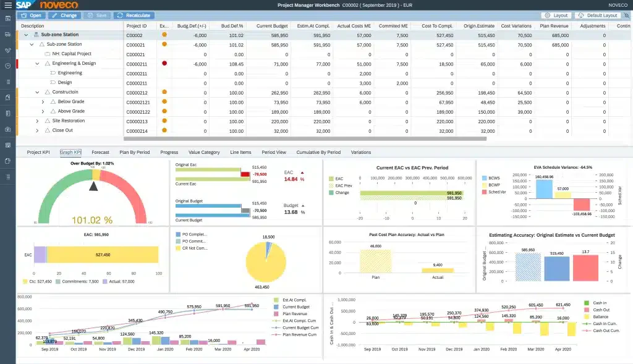Click the folder icon next to NH: Capital Project

[47, 54]
